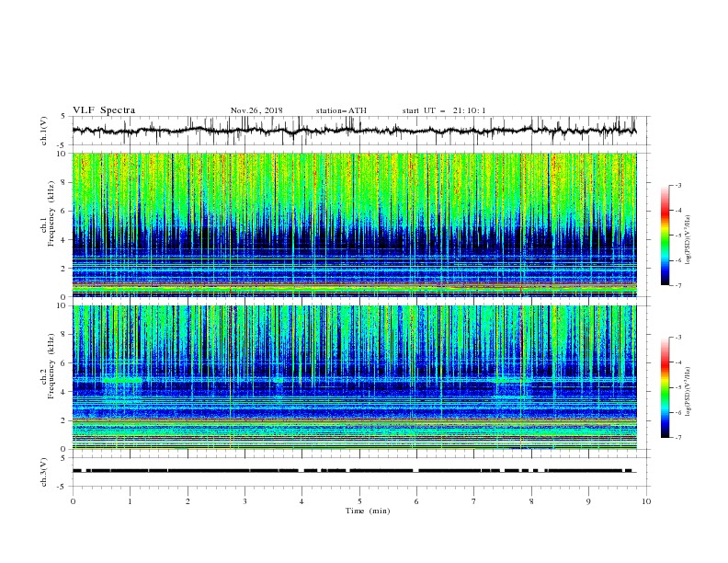Click the "8" kHz tick on ch.1 spectrogram
The image size is (728, 563).
point(64,182)
